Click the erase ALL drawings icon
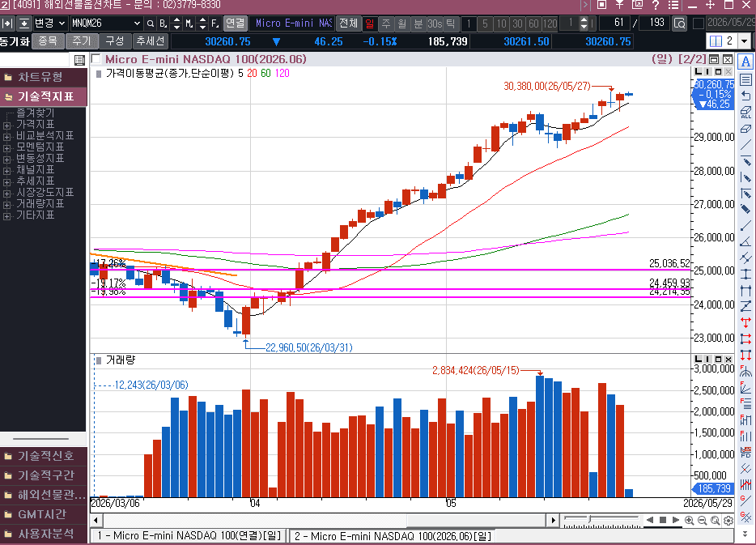 coord(745,113)
